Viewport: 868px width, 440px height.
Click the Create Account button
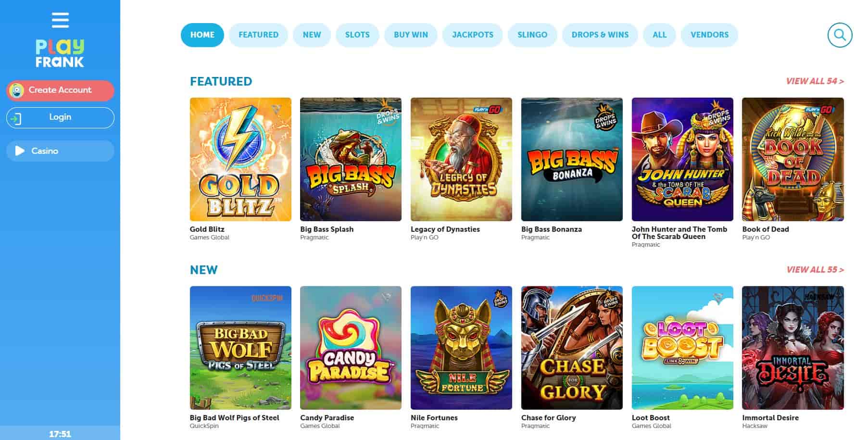[x=60, y=90]
